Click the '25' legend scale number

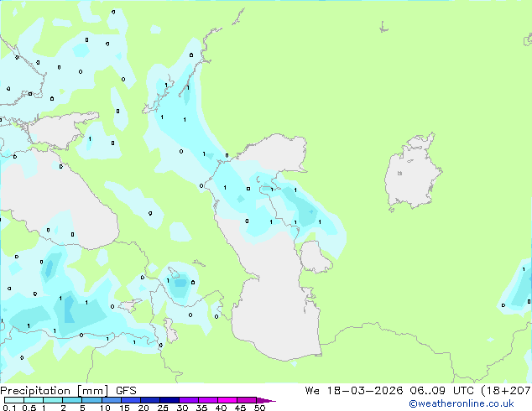[x=163, y=408]
